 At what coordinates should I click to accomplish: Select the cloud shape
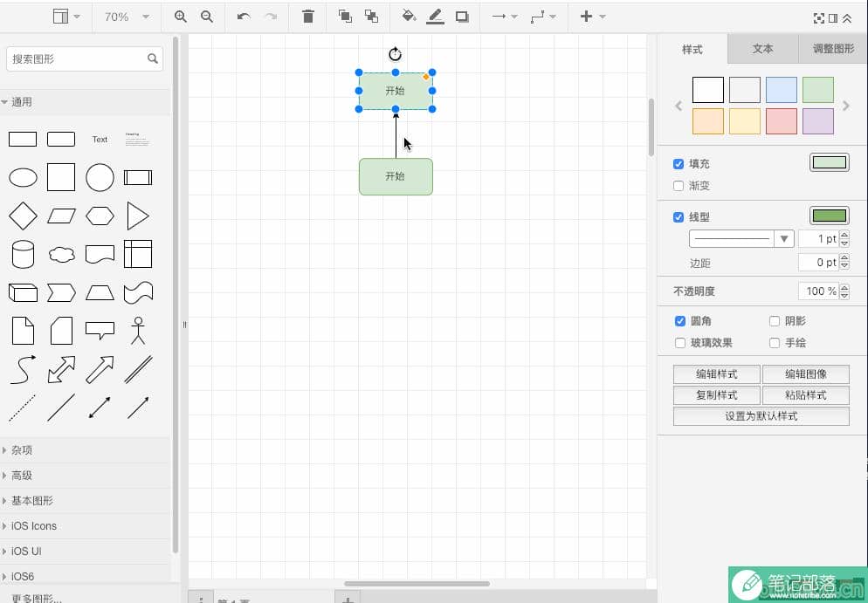pos(61,255)
